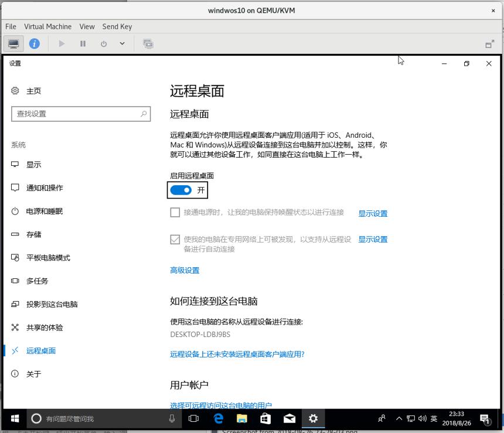Image resolution: width=504 pixels, height=433 pixels.
Task: Open the View menu
Action: pyautogui.click(x=87, y=27)
